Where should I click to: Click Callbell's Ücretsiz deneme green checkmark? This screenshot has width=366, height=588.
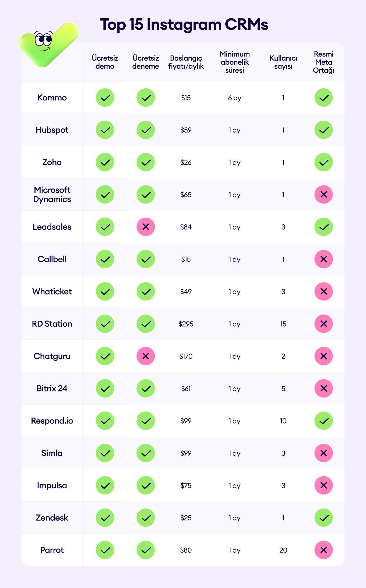(146, 259)
